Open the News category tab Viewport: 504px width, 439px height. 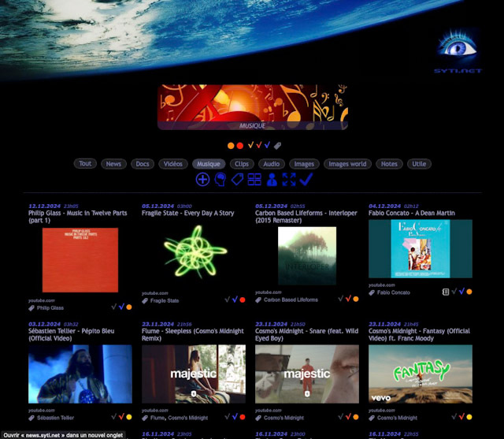pos(113,164)
